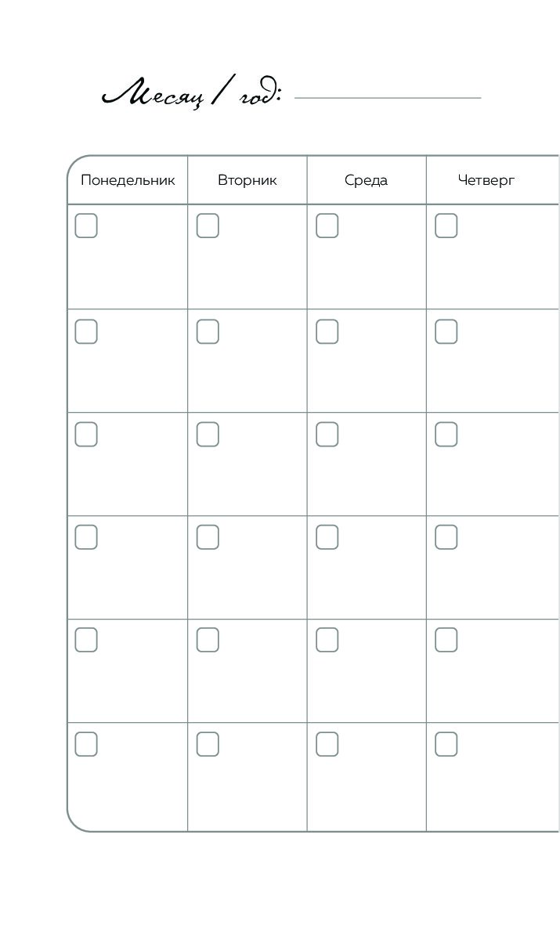
Task: Check the first-row Четверг checkbox
Action: pyautogui.click(x=446, y=226)
